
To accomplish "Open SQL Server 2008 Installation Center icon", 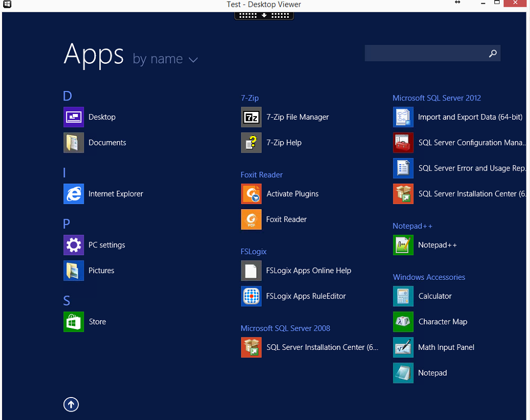I will 251,347.
